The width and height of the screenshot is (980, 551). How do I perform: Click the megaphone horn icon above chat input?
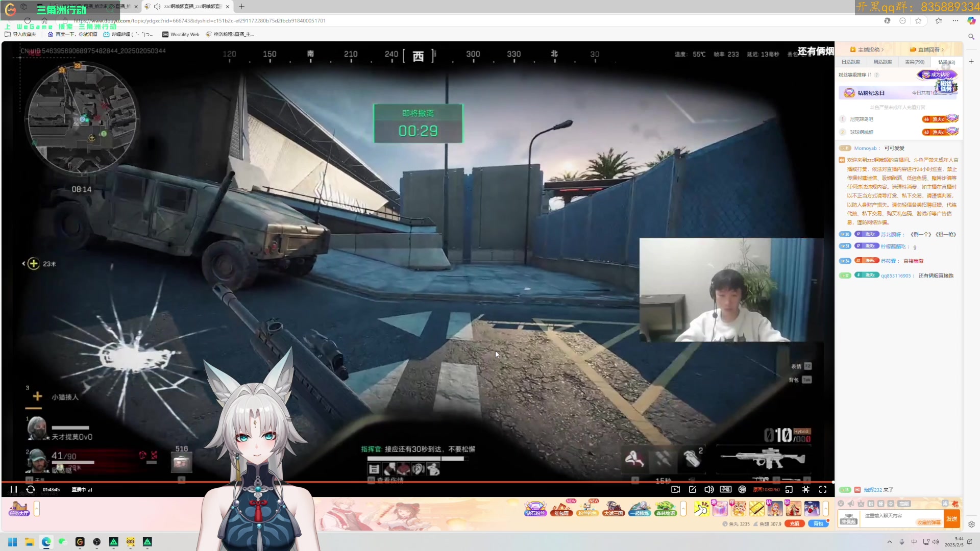point(851,504)
